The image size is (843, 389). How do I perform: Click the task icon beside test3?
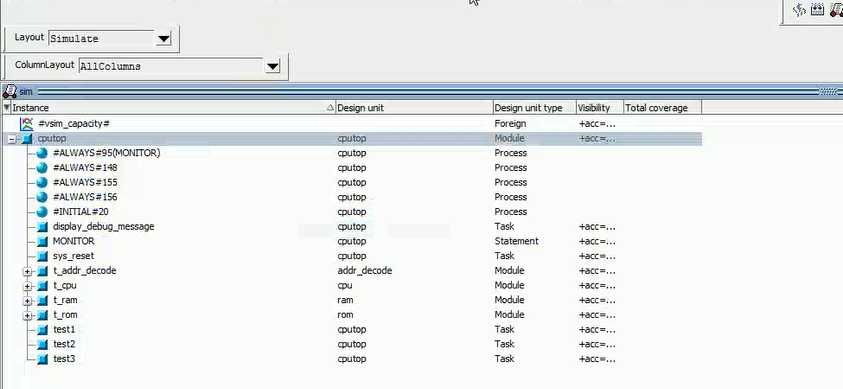click(x=42, y=359)
